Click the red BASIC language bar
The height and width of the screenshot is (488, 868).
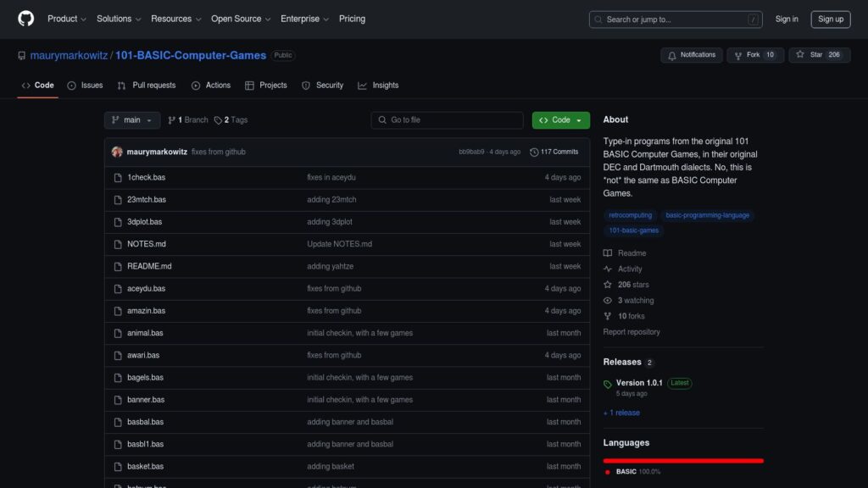(x=683, y=460)
